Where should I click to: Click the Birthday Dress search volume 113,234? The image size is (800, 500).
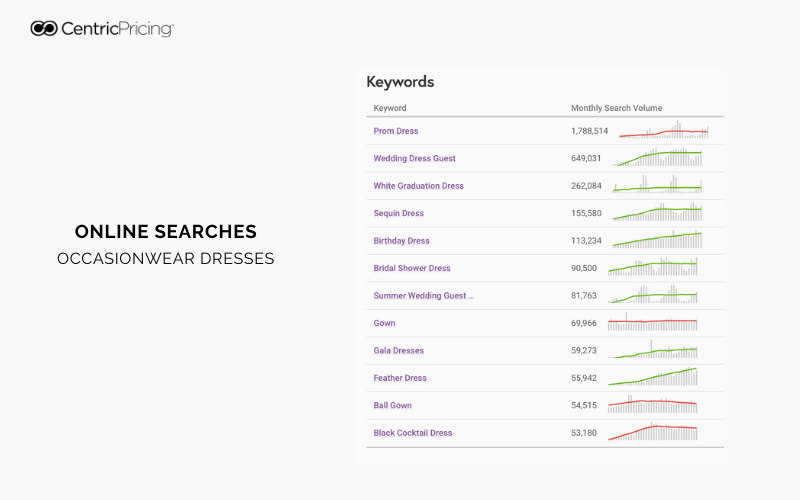click(586, 241)
